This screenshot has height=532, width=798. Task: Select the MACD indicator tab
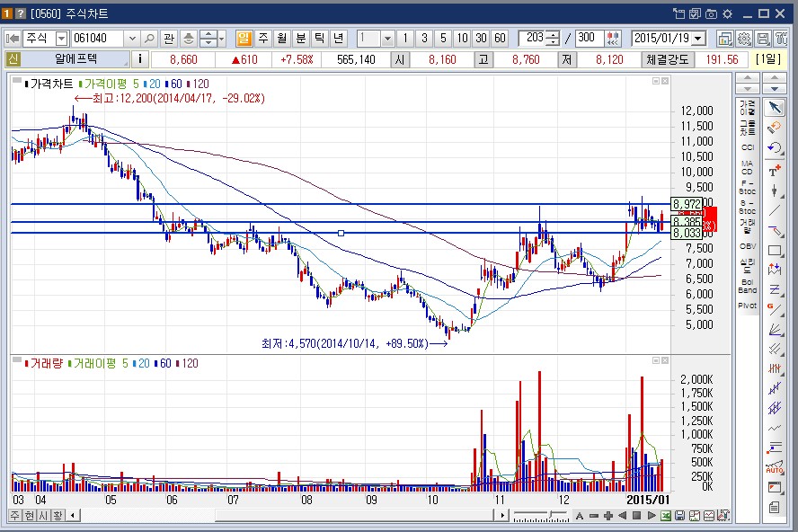pyautogui.click(x=748, y=167)
